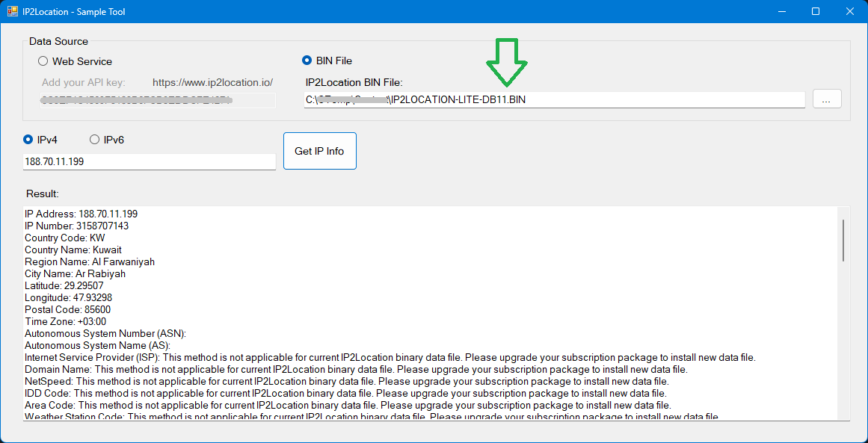Maximize the IP2Location Sample Tool window
Screen dimensions: 868x443
(816, 12)
